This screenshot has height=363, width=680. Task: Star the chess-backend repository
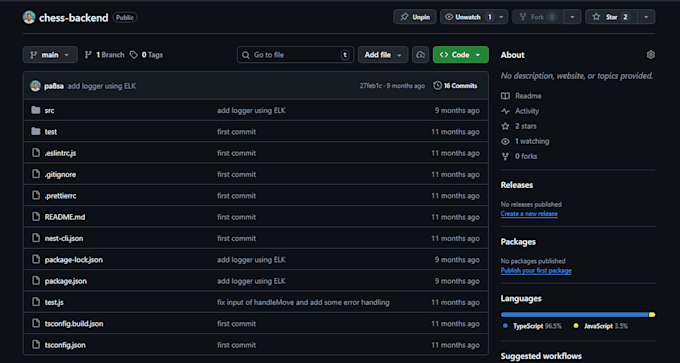click(611, 17)
